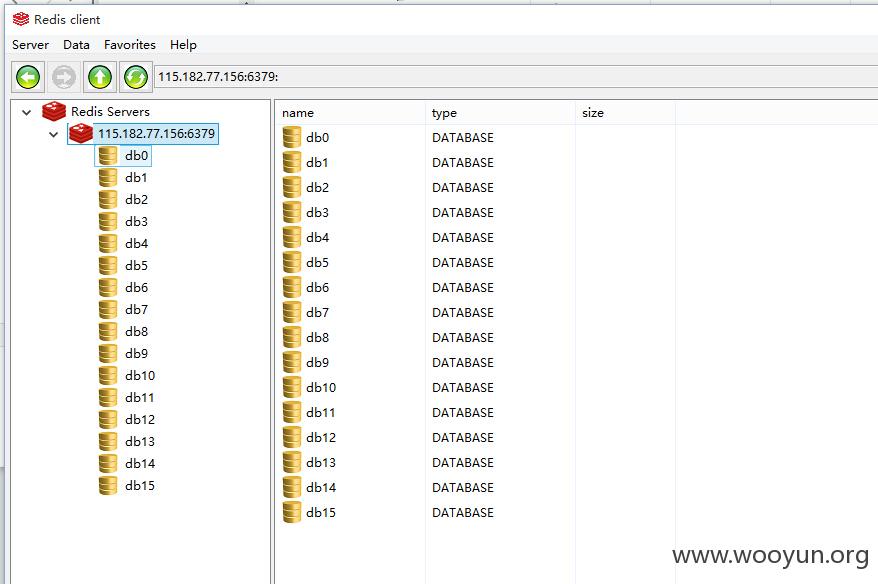Select db14 in the tree
878x584 pixels.
(140, 463)
